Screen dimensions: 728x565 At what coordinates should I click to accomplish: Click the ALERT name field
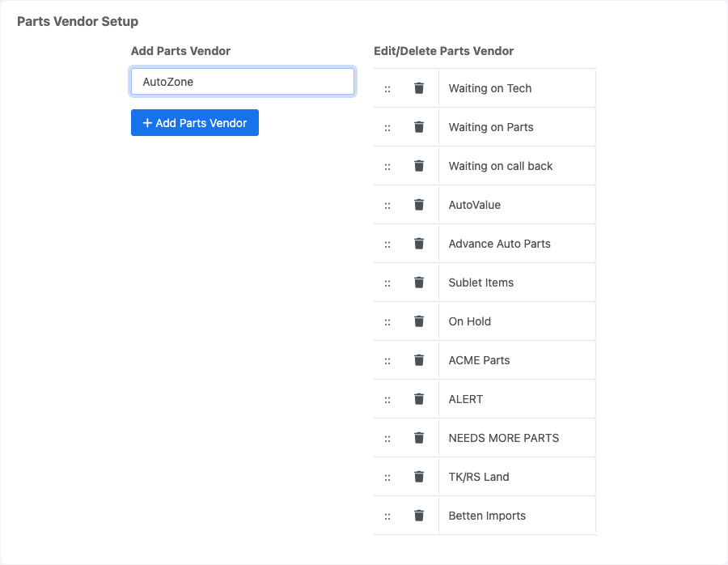pos(517,399)
